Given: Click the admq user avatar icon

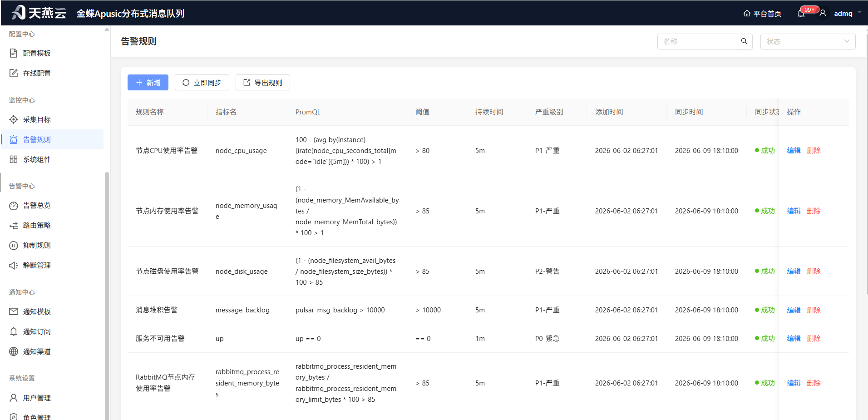Looking at the screenshot, I should coord(823,13).
